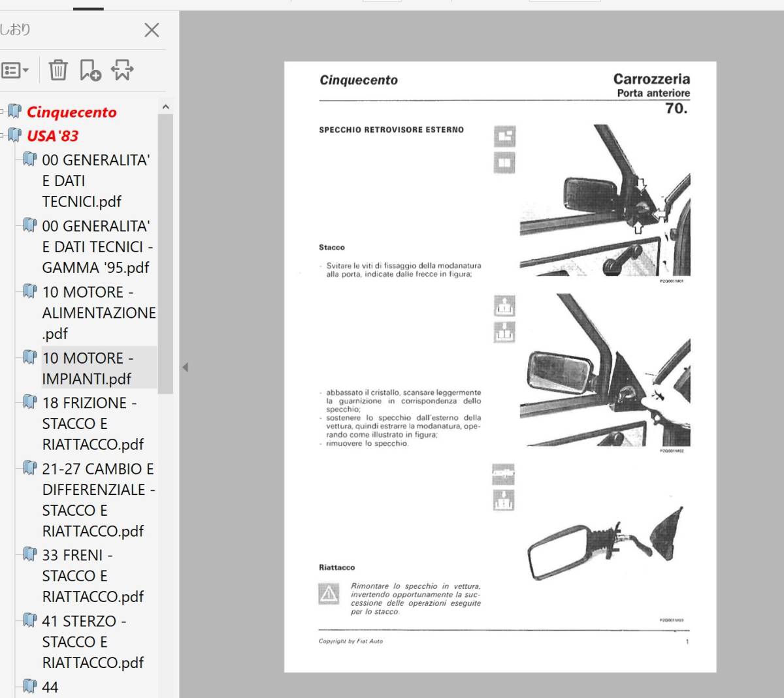The height and width of the screenshot is (698, 784).
Task: Click the second mirror removal illustration
Action: [605, 370]
